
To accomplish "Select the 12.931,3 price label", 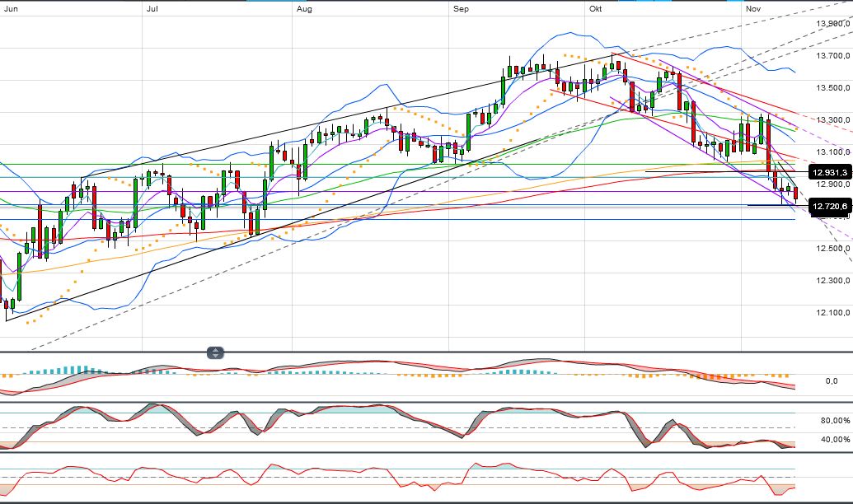I will tap(827, 173).
